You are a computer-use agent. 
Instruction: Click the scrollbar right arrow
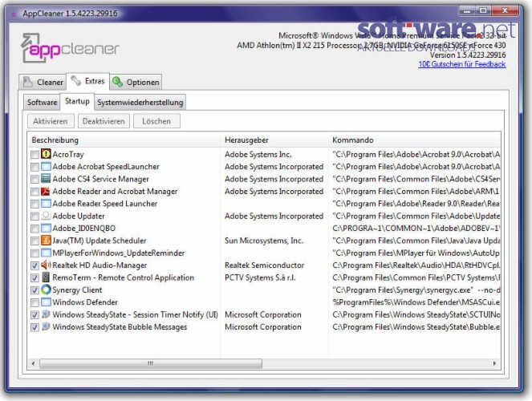[x=494, y=363]
